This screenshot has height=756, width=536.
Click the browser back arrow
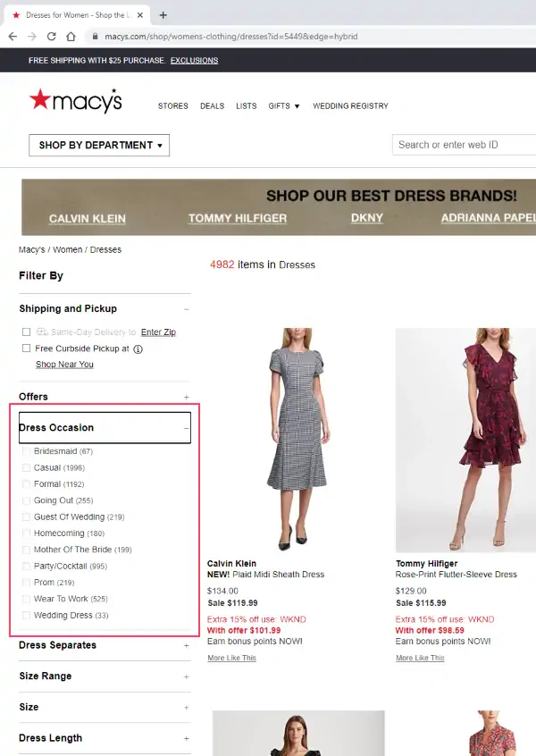click(x=13, y=36)
